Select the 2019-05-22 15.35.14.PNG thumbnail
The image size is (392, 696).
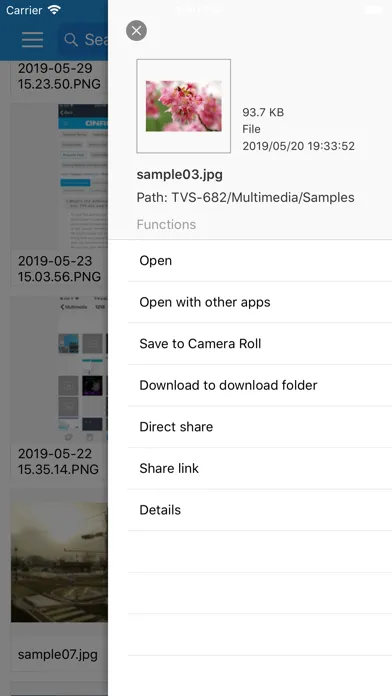pos(59,369)
